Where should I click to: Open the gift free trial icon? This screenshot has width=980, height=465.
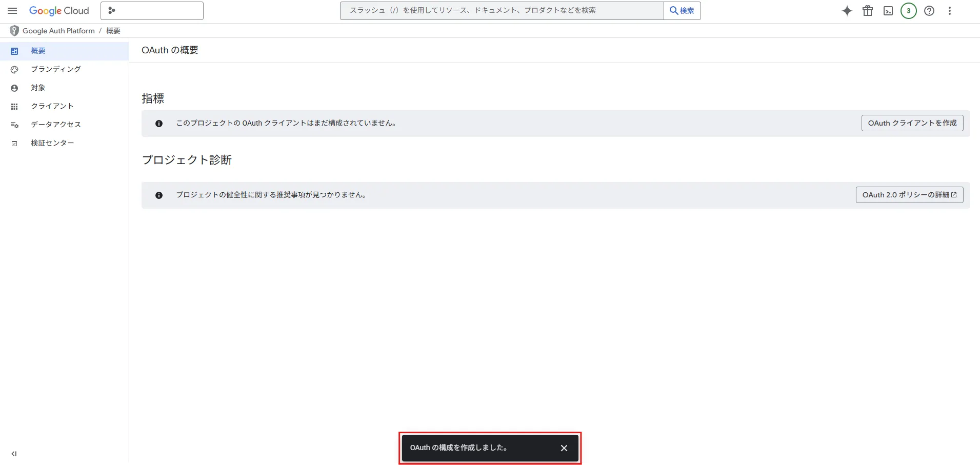coord(868,11)
